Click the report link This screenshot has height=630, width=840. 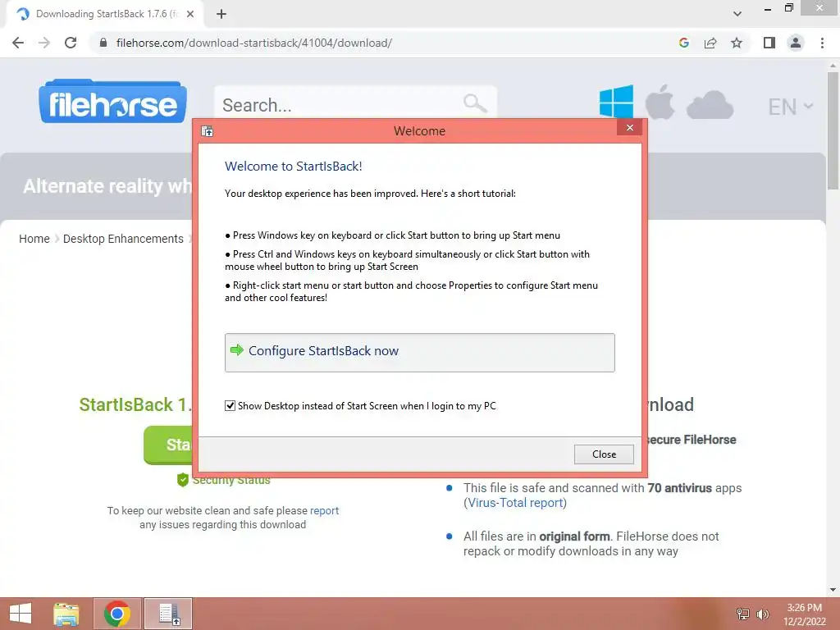324,510
